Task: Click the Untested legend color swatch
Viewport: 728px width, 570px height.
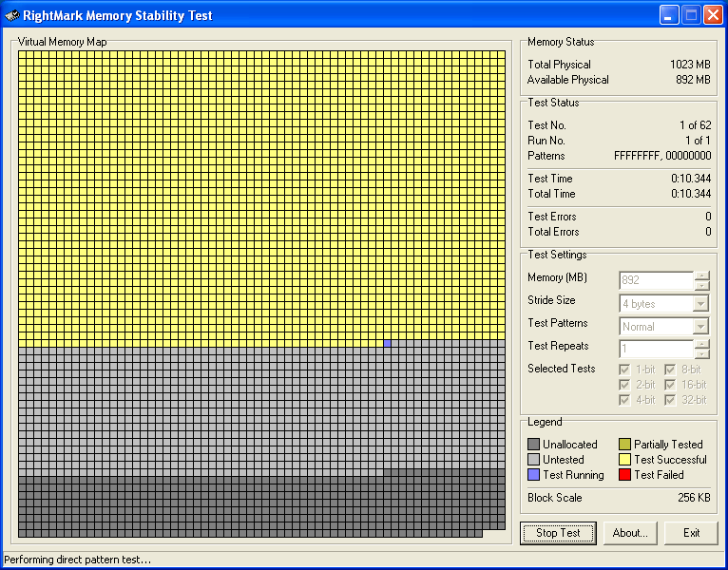Action: (x=533, y=460)
